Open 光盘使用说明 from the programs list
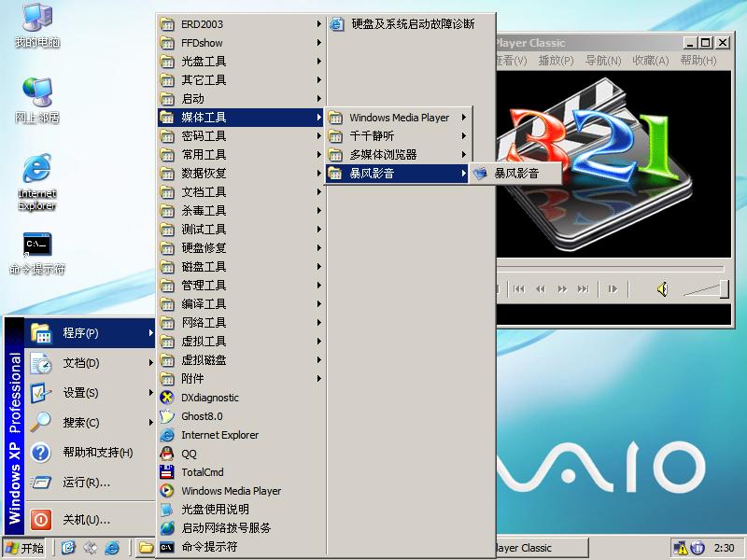The height and width of the screenshot is (560, 747). pos(241,509)
